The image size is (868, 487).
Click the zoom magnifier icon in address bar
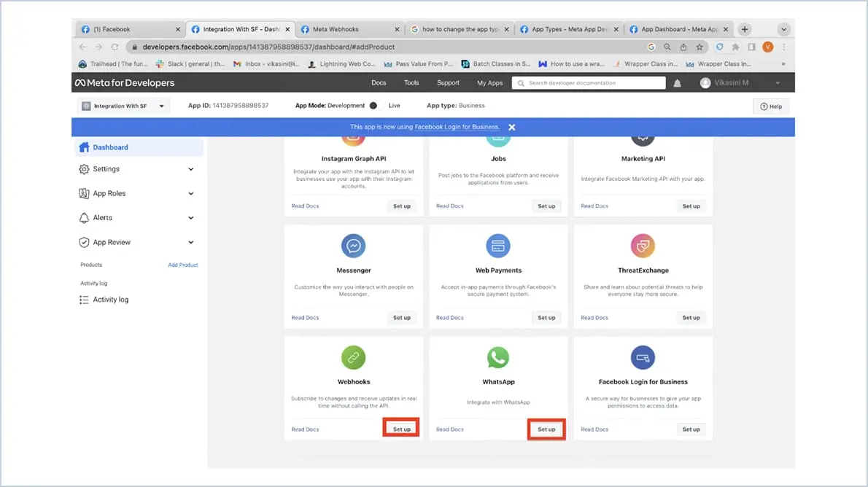(x=667, y=47)
